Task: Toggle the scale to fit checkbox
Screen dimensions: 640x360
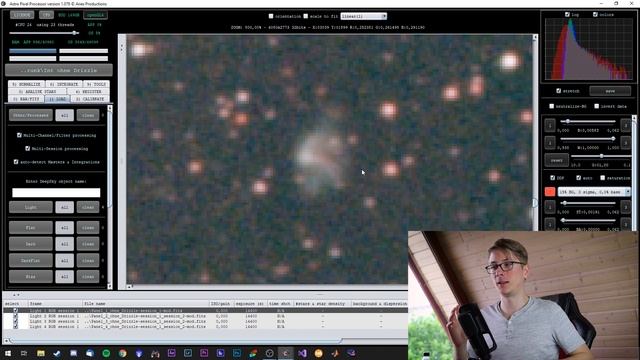Action: point(306,16)
